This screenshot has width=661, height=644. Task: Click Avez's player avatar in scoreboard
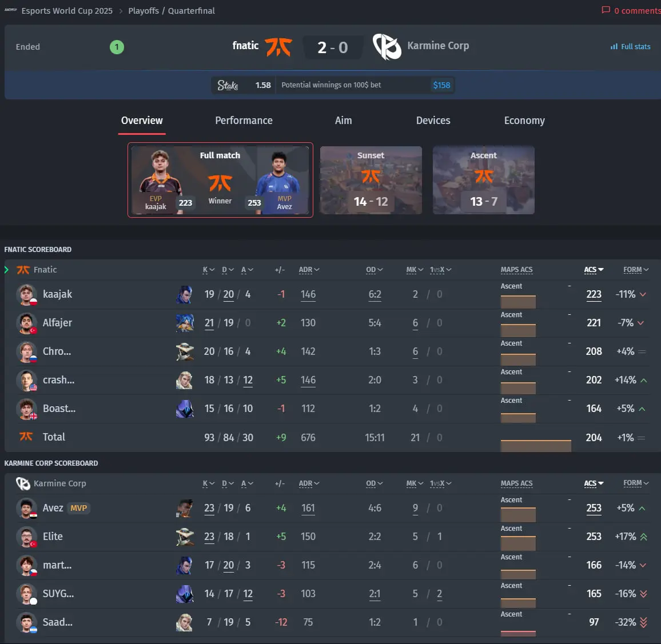click(x=26, y=508)
